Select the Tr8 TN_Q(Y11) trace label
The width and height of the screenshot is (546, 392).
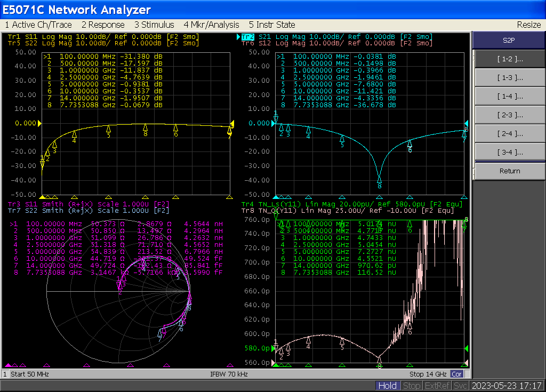click(x=348, y=211)
